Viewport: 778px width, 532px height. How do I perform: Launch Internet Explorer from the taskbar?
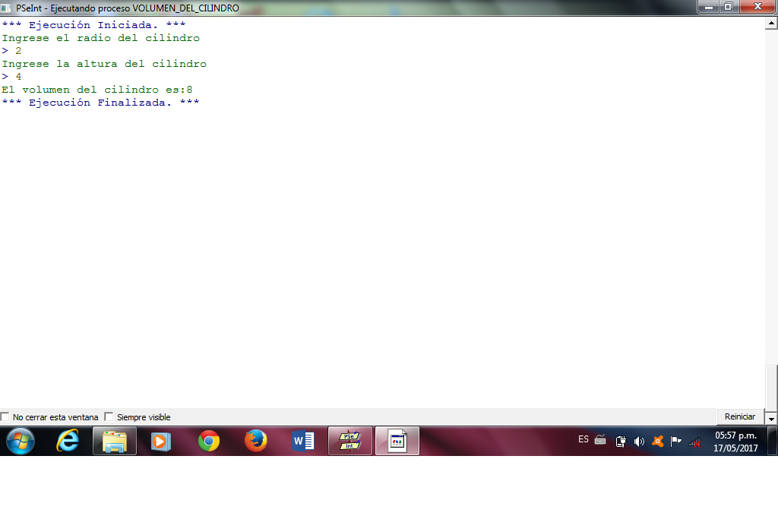68,441
